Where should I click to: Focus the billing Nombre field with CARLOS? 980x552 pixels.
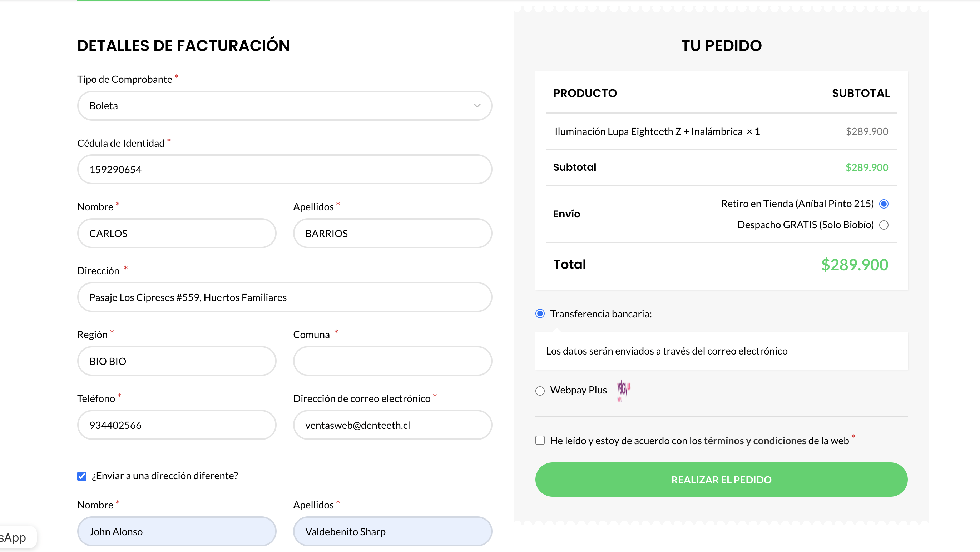pos(177,234)
